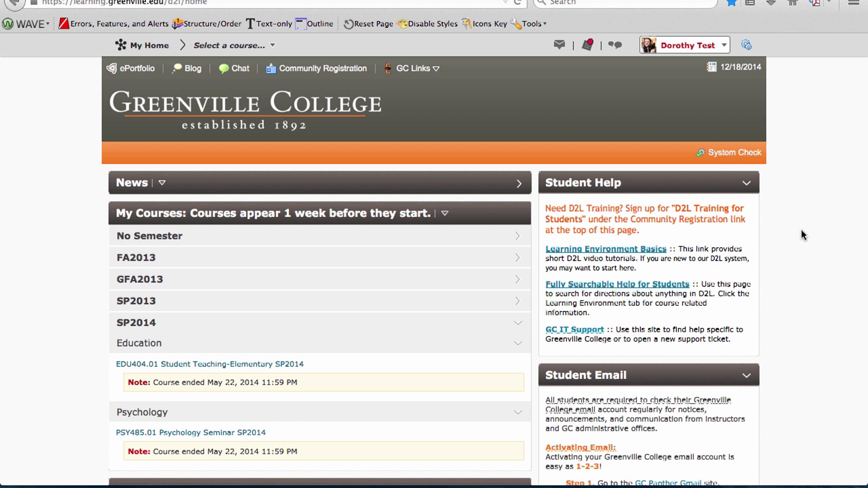The image size is (868, 488).
Task: Open the WAVE Icons Key
Action: (485, 24)
